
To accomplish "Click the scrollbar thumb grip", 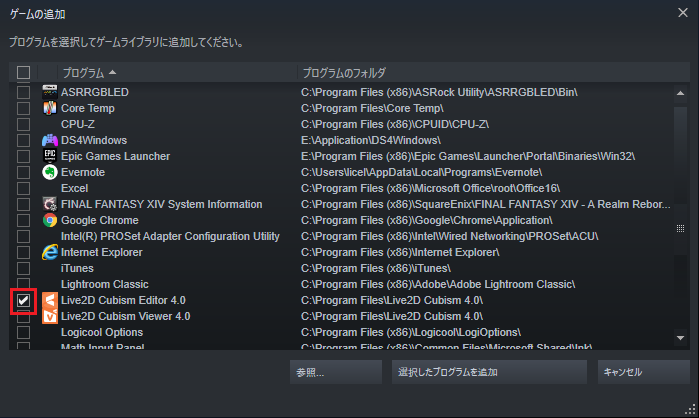I will coord(680,229).
